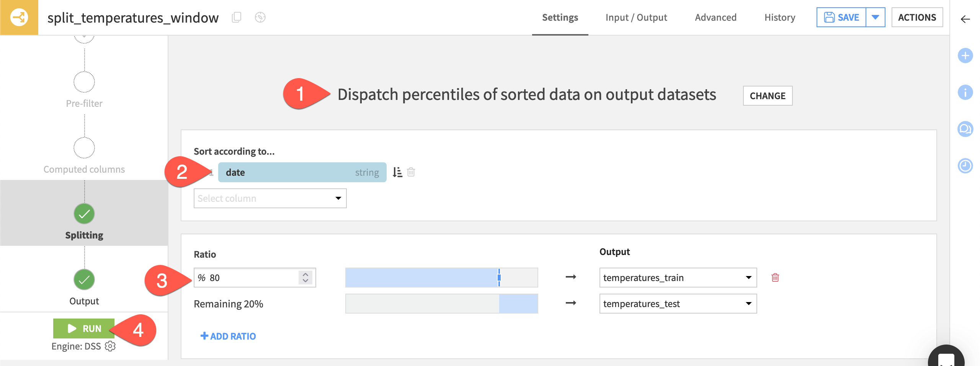Delete the date sort column
Image resolution: width=980 pixels, height=366 pixels.
point(411,172)
